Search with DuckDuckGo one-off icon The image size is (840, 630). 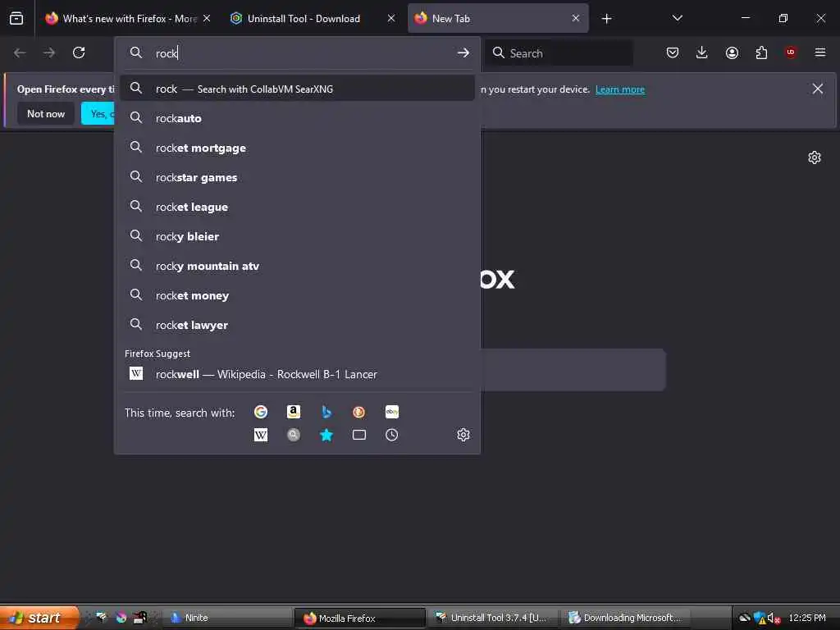(x=359, y=412)
